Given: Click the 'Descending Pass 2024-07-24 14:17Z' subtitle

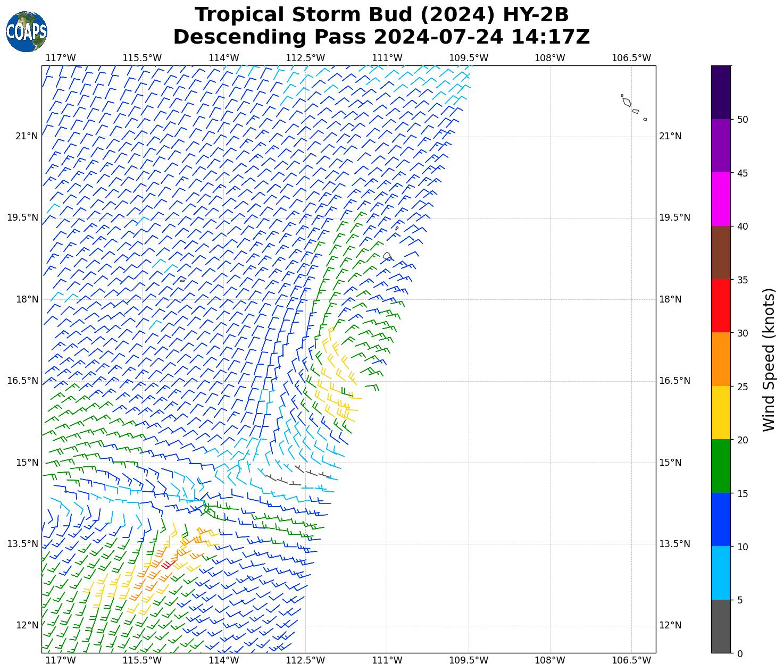Looking at the screenshot, I should pyautogui.click(x=381, y=37).
